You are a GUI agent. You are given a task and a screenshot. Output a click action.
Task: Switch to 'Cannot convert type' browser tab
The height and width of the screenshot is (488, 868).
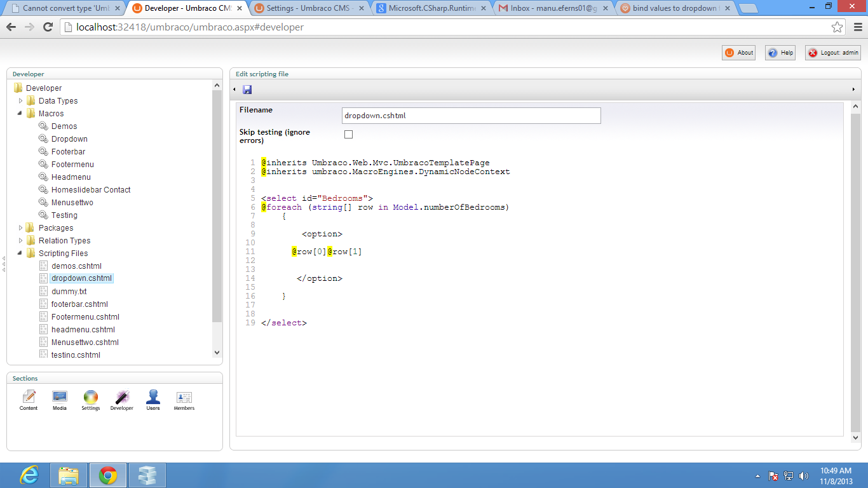[65, 8]
